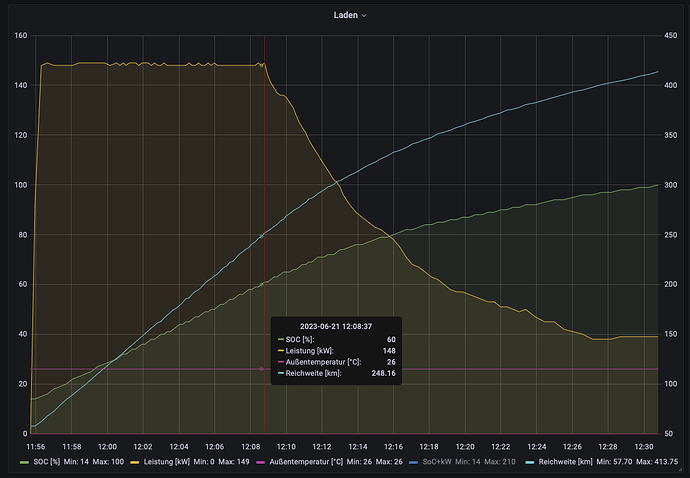The width and height of the screenshot is (690, 478).
Task: Toggle SoC+kW series in legend
Action: (x=437, y=462)
